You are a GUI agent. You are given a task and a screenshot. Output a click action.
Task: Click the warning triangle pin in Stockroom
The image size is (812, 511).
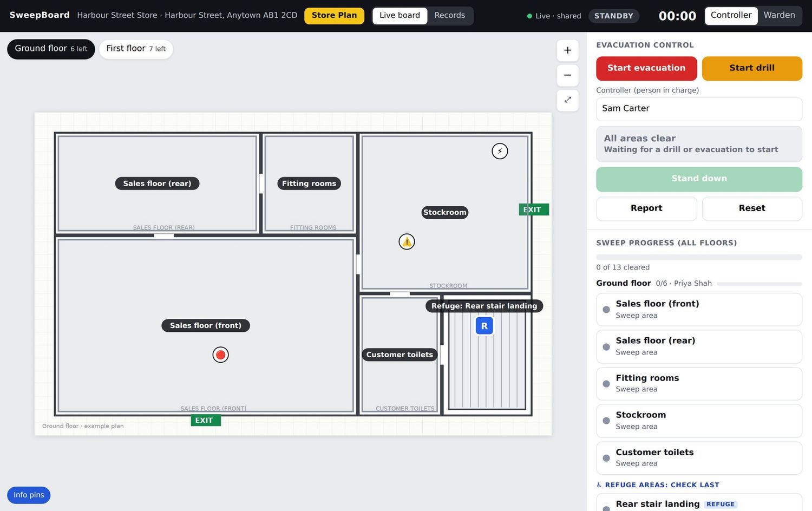[x=407, y=241]
